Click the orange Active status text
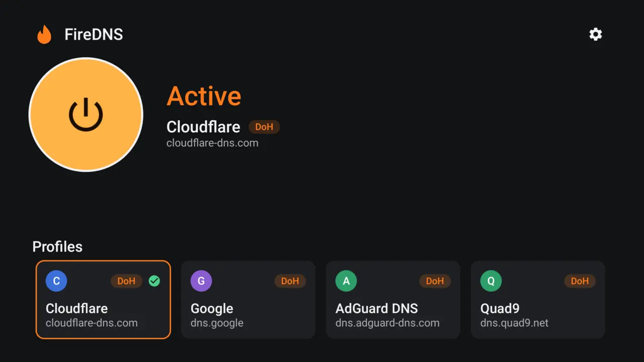 pos(204,96)
